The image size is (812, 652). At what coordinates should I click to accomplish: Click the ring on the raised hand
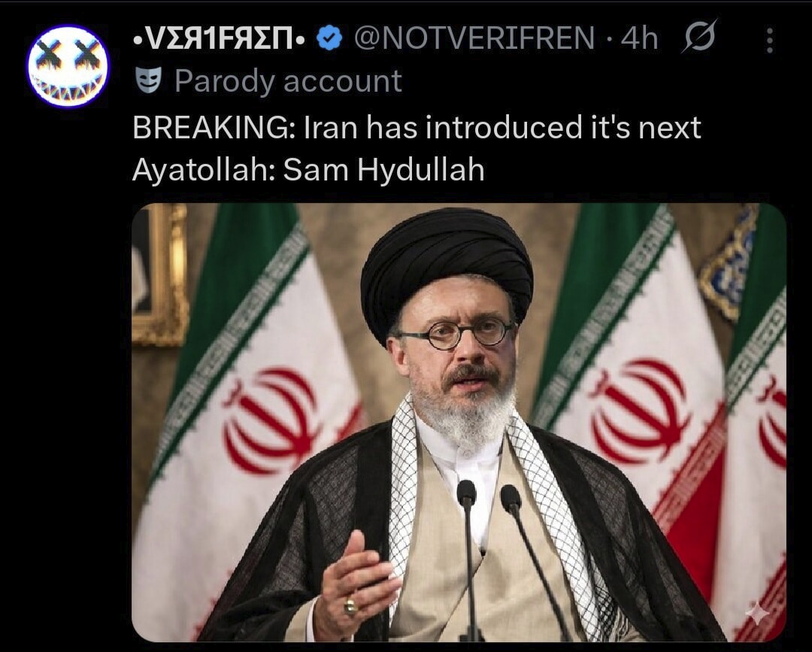(x=350, y=605)
